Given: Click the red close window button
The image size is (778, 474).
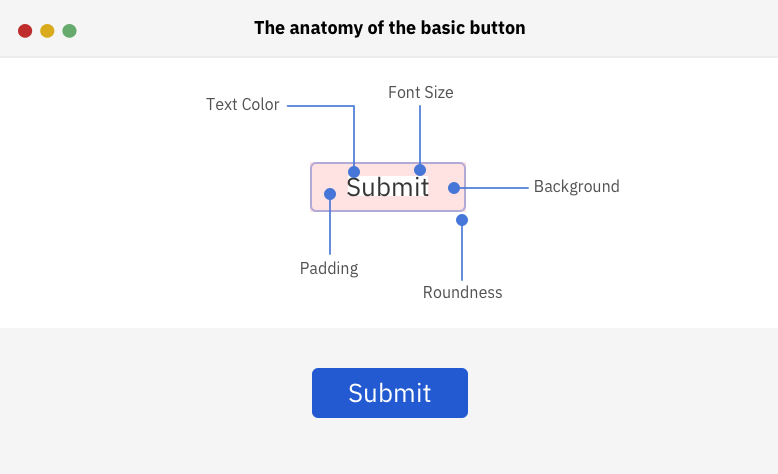Looking at the screenshot, I should click(x=25, y=31).
